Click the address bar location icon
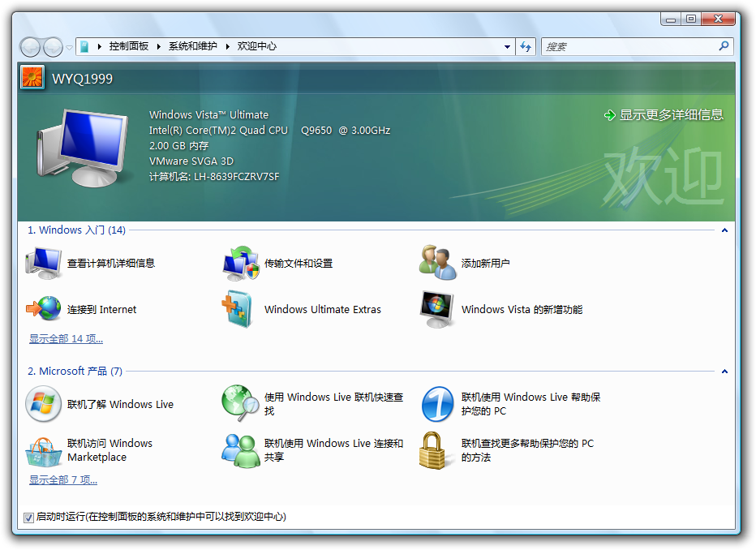Screen dimensions: 756x550 click(85, 47)
